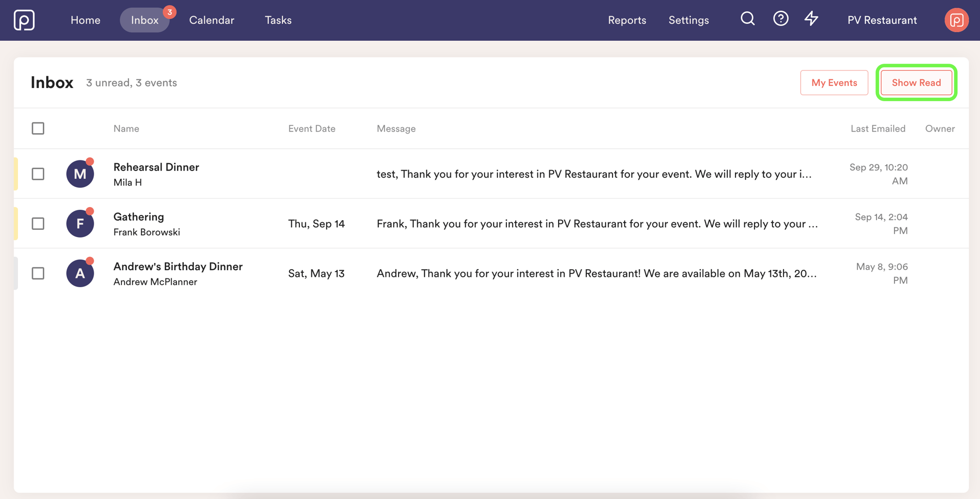Open the PV Restaurant venue menu
The image size is (980, 499).
(x=882, y=20)
